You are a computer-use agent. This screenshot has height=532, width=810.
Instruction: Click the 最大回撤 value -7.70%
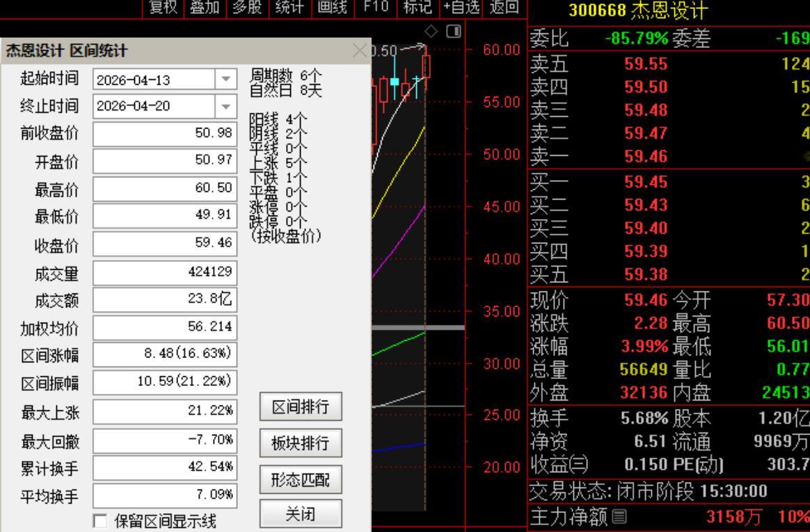pyautogui.click(x=165, y=440)
